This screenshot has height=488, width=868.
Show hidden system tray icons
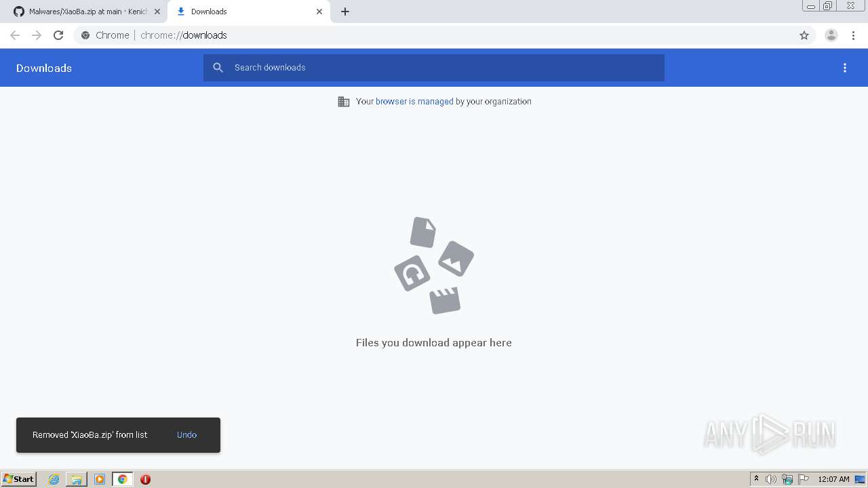pos(757,479)
